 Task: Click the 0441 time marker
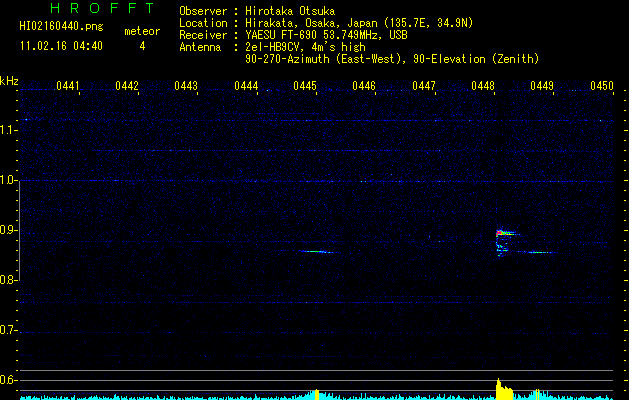coord(67,86)
